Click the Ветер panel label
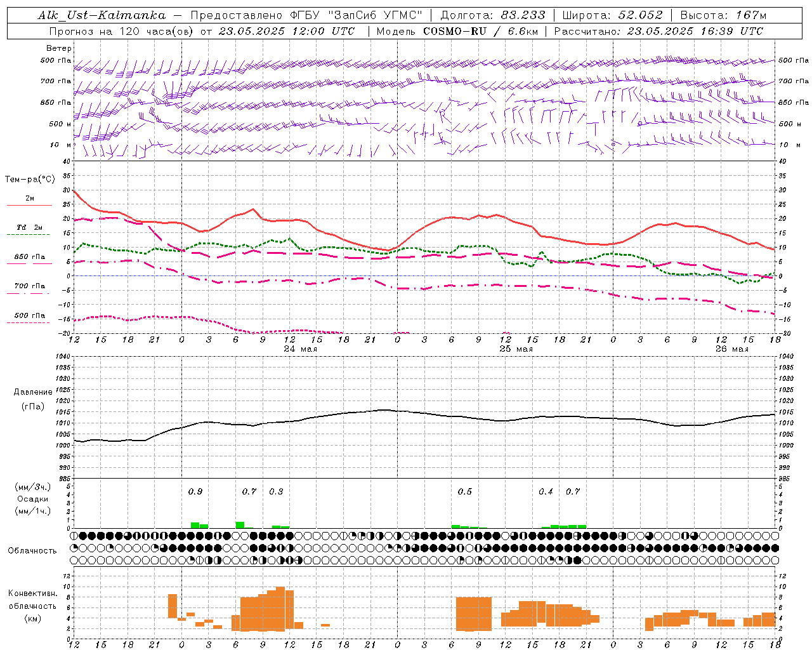Screen dimensions: 812x650 (x=59, y=48)
